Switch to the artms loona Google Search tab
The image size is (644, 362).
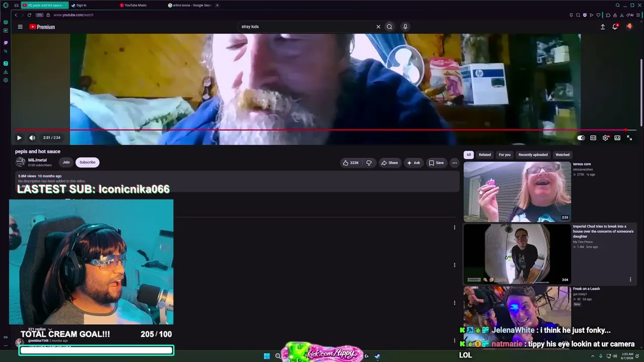[x=190, y=5]
